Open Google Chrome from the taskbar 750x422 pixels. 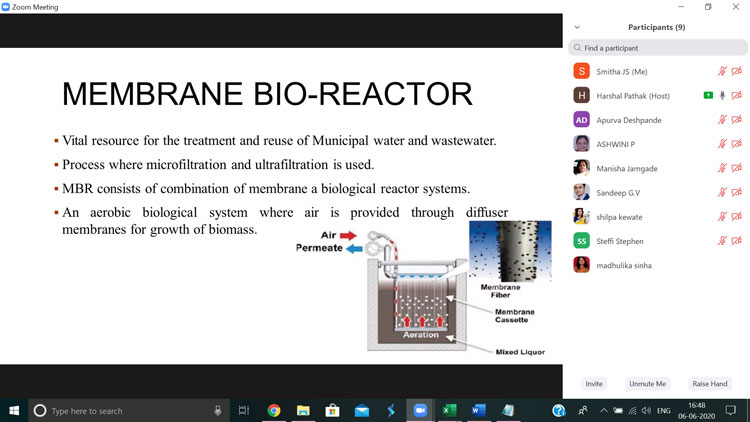tap(274, 410)
